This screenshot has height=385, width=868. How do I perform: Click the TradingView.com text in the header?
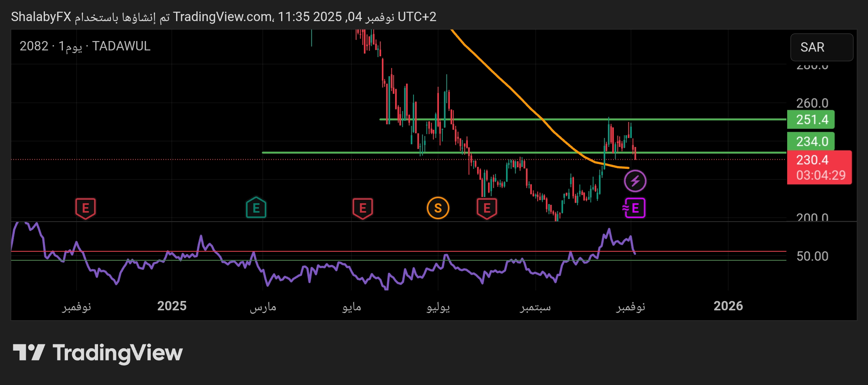click(x=223, y=17)
